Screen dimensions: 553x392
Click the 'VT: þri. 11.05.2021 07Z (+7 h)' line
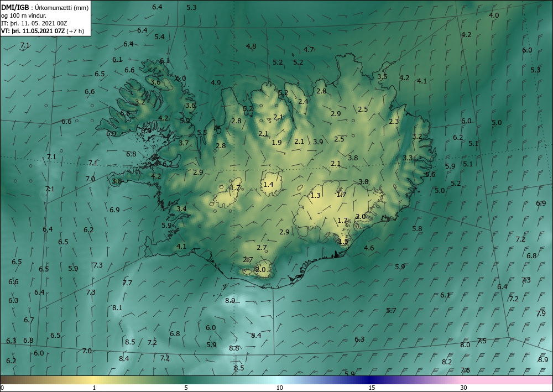click(43, 30)
